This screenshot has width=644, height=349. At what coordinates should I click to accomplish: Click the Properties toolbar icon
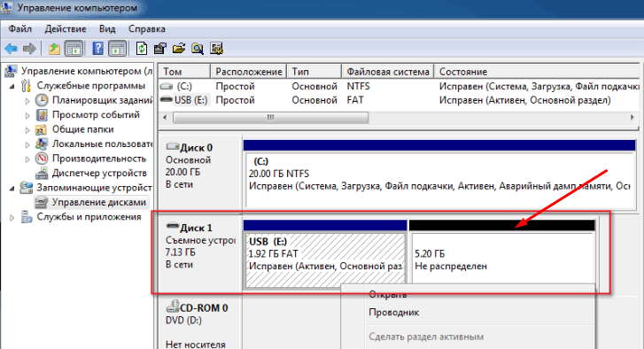159,49
